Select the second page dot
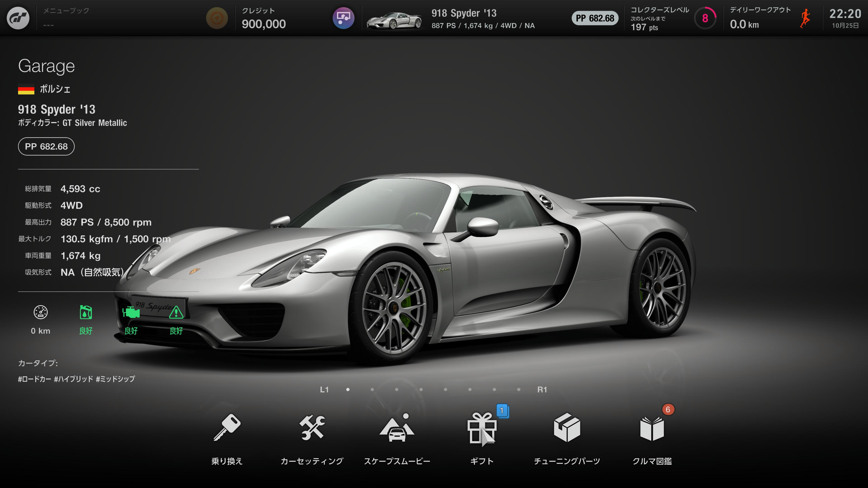 click(x=372, y=390)
